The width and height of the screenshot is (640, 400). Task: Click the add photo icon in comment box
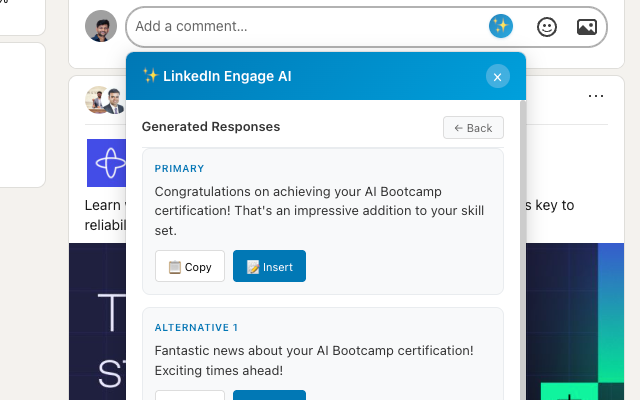click(x=587, y=27)
